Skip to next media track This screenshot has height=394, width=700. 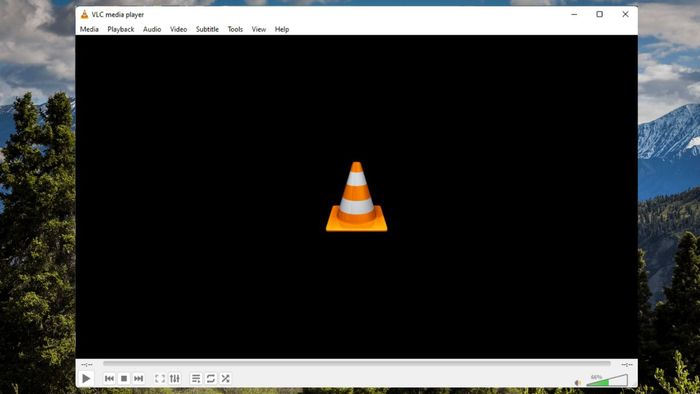[139, 378]
